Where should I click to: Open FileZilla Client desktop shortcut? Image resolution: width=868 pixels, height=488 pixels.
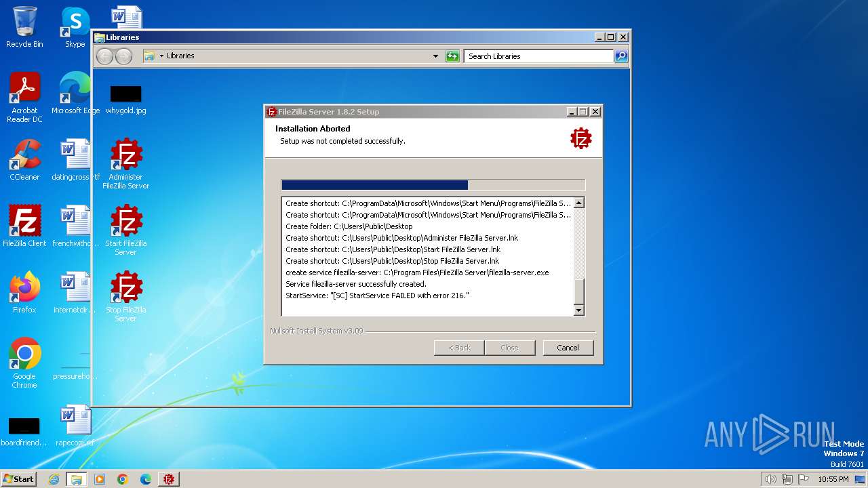tap(24, 226)
